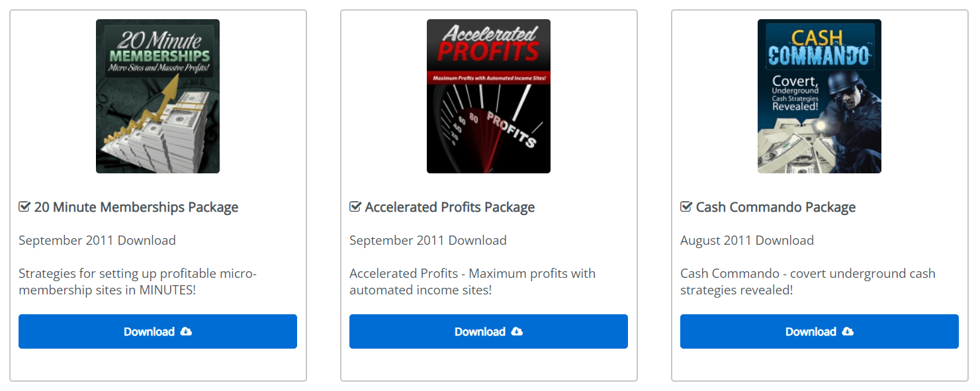Click September 2011 Download under Accelerated Profits

tap(428, 240)
